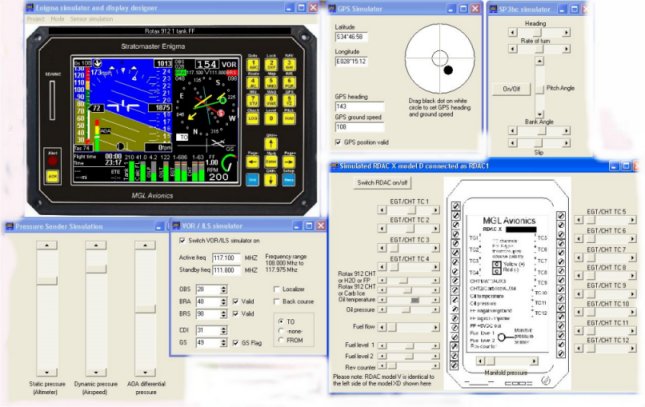The image size is (645, 407).
Task: Tap the right arrow Page+ key
Action: (x=289, y=161)
